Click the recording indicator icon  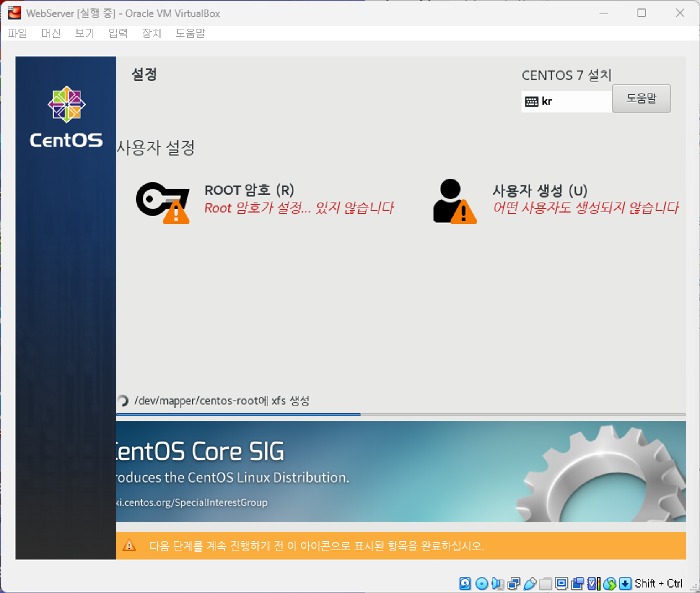577,583
